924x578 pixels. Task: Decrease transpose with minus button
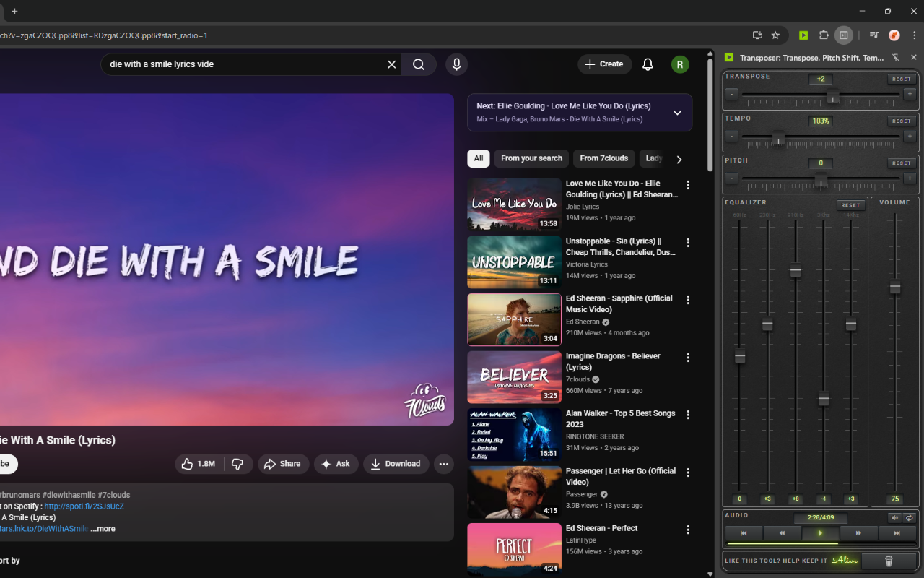point(732,94)
